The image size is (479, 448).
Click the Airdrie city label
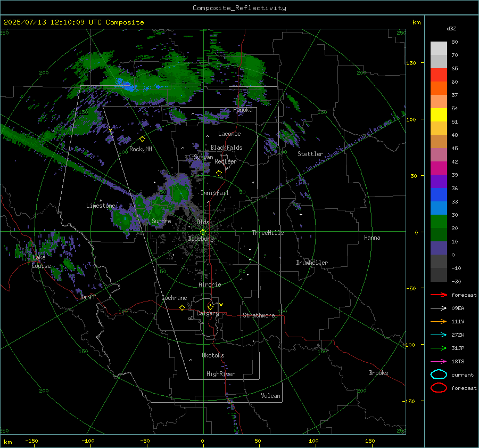point(210,284)
